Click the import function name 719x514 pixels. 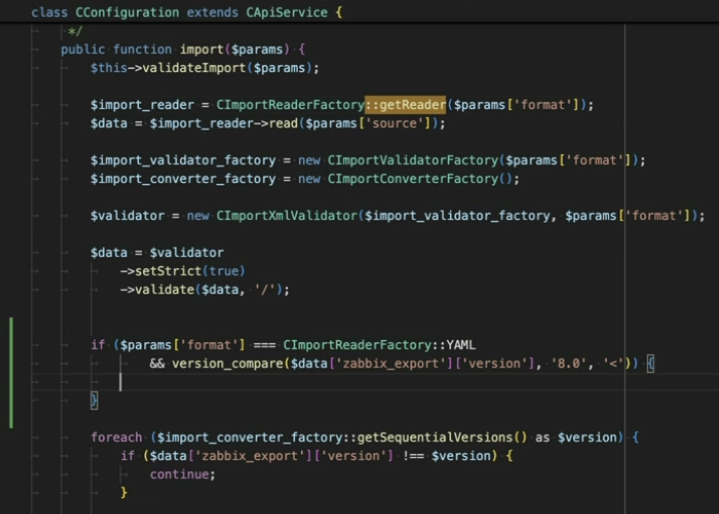201,49
